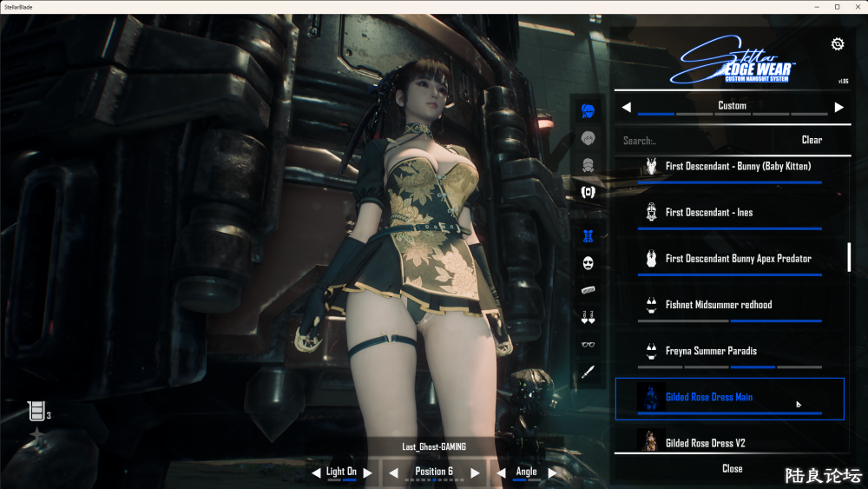Switch to next position after Position 6
Viewport: 868px width, 489px height.
coord(475,473)
